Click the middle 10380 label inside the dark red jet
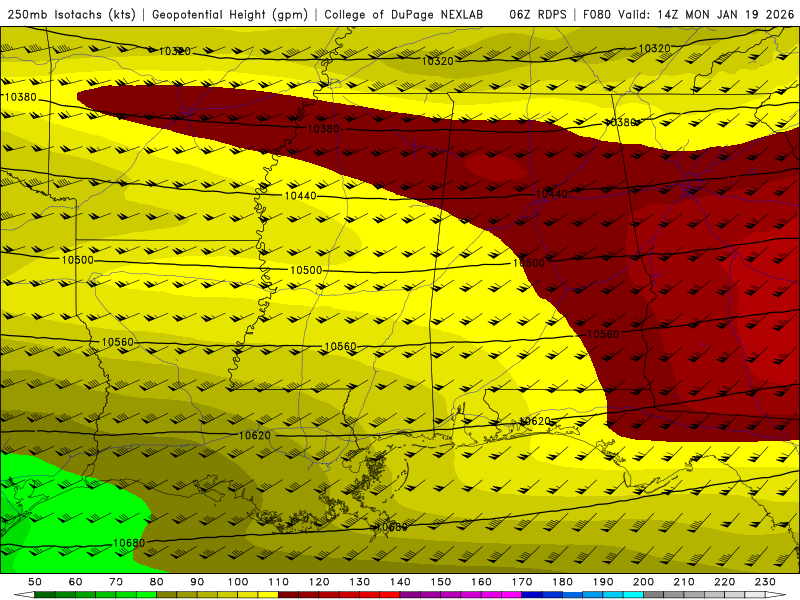 [x=323, y=129]
